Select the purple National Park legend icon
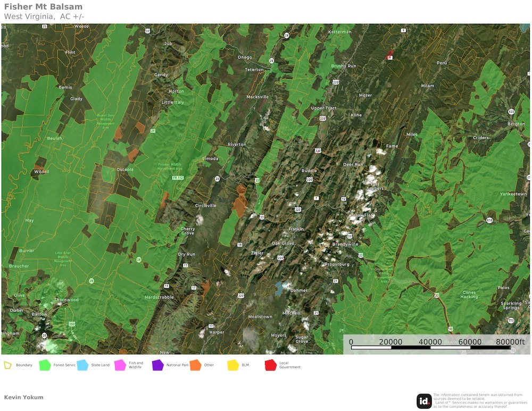This screenshot has height=411, width=532. pyautogui.click(x=157, y=365)
